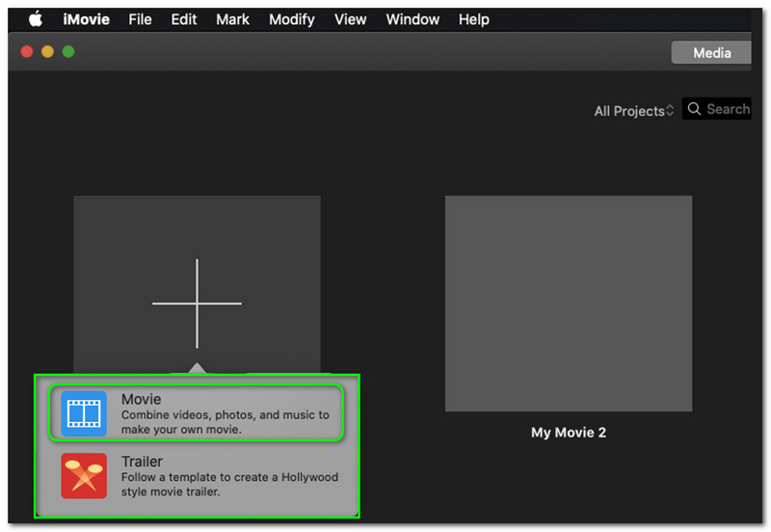This screenshot has width=771, height=532.
Task: Choose the blue Movie filmstrip icon
Action: click(x=84, y=413)
